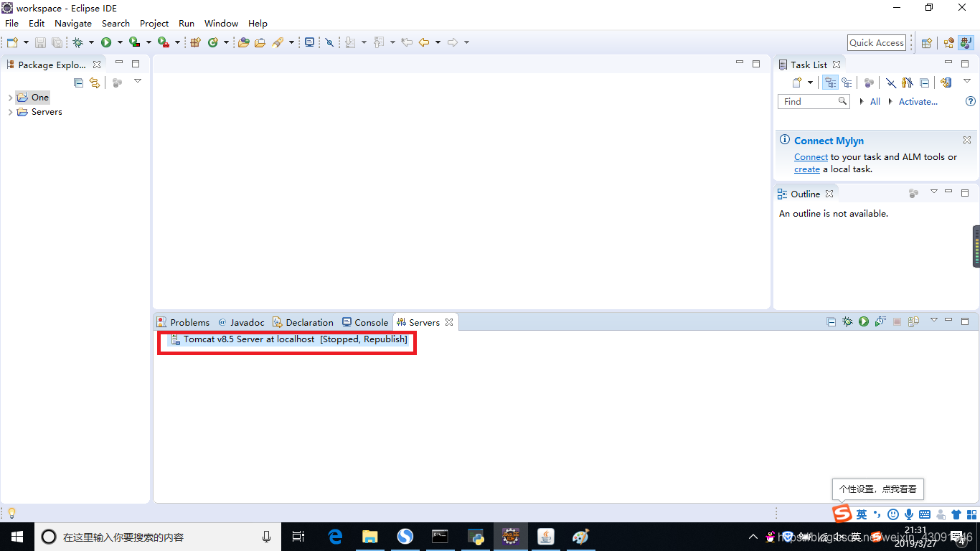
Task: Click the Quick Access search field
Action: [877, 43]
